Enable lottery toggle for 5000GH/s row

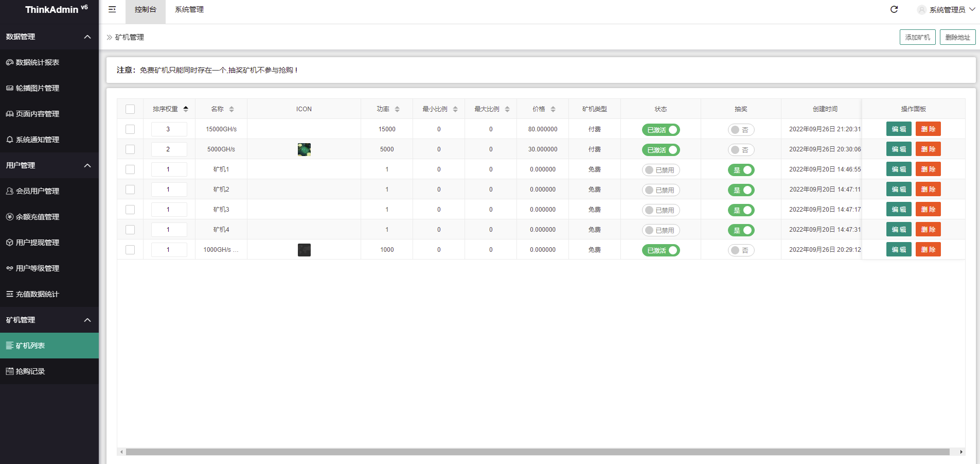pos(741,150)
